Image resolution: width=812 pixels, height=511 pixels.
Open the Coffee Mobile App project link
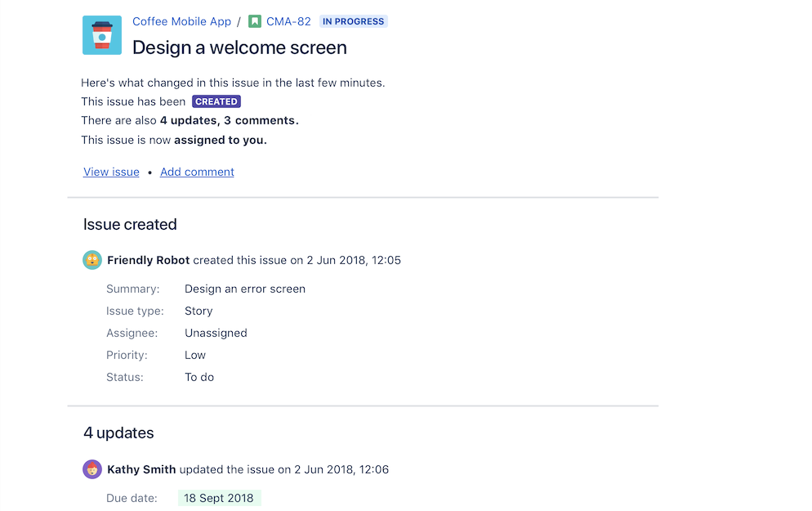pos(181,22)
